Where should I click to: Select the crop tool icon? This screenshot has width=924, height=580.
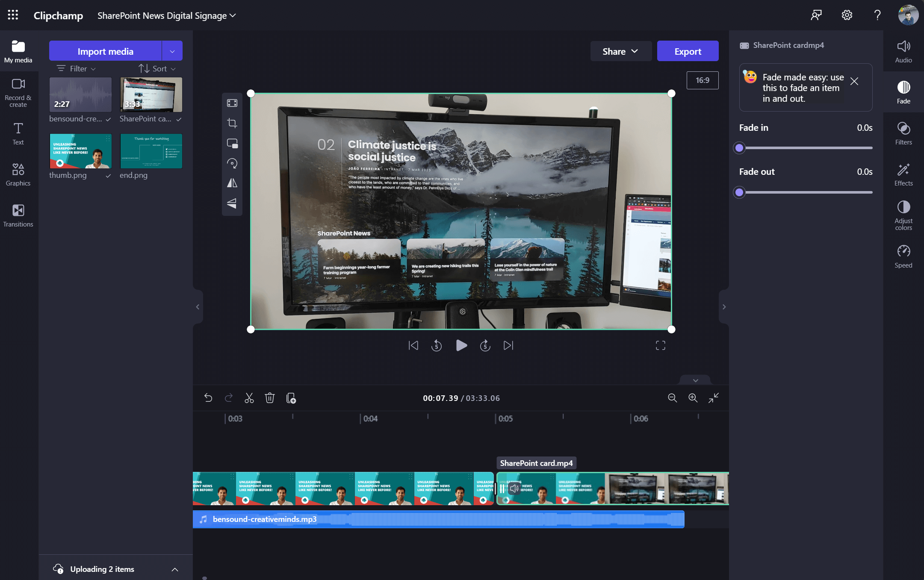point(232,123)
